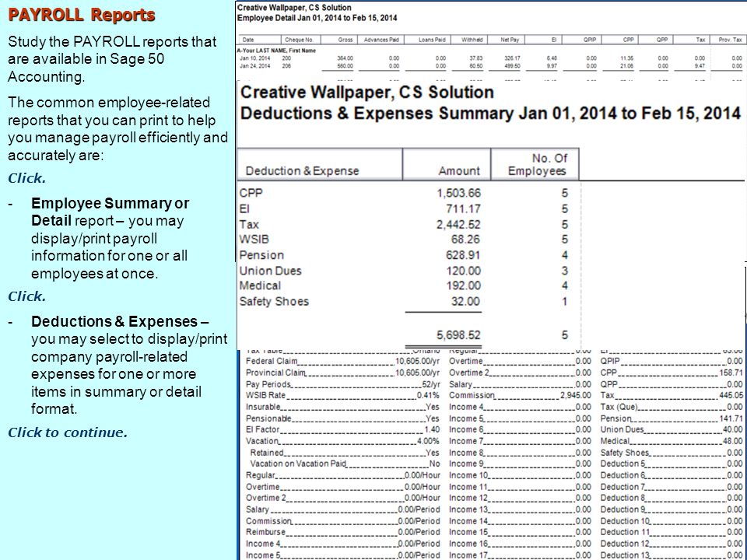Screen dimensions: 747x560
Task: Click the 'WSIB Rate' value '0.41%'
Action: coord(428,396)
